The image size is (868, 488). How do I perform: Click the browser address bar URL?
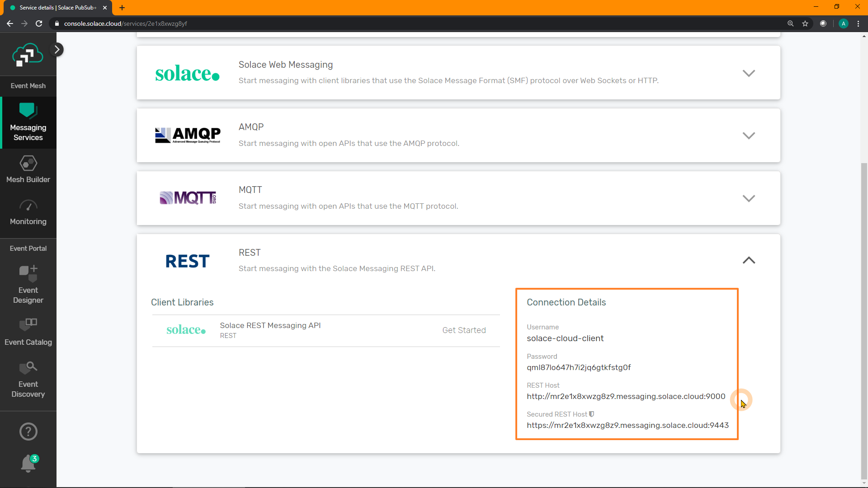pos(125,23)
